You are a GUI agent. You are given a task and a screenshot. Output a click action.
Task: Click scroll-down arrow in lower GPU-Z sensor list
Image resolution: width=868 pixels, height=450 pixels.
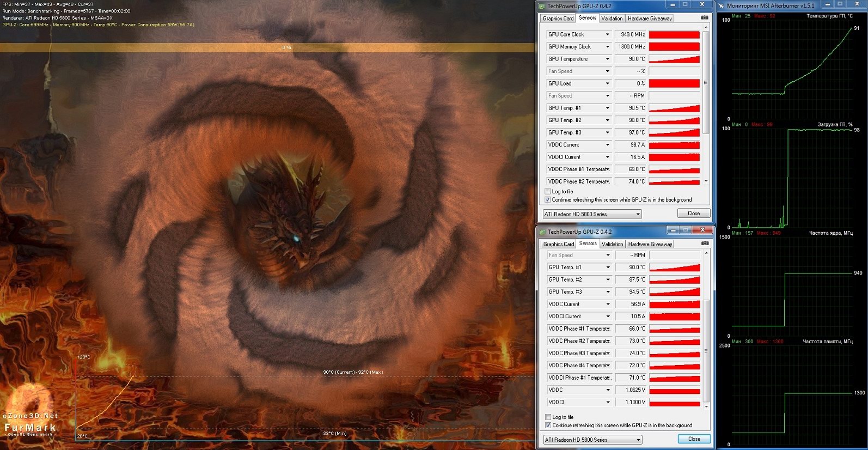pyautogui.click(x=707, y=406)
